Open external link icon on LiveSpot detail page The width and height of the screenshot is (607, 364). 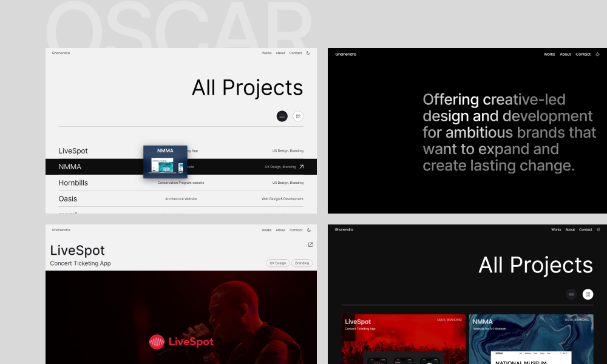(x=310, y=245)
